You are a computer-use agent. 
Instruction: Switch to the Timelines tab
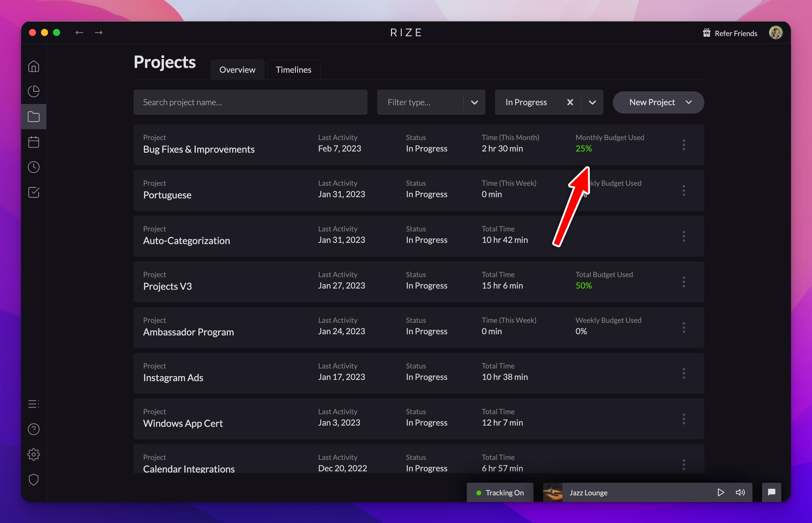click(294, 70)
